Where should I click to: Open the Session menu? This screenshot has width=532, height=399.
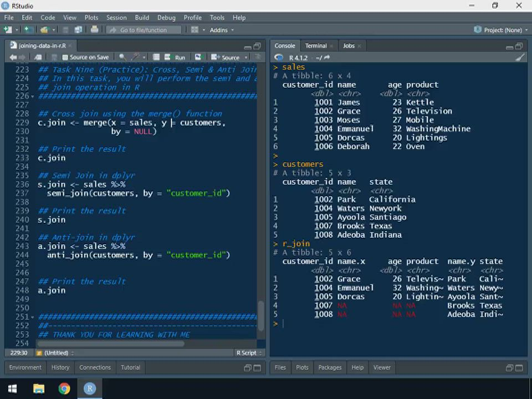[116, 18]
